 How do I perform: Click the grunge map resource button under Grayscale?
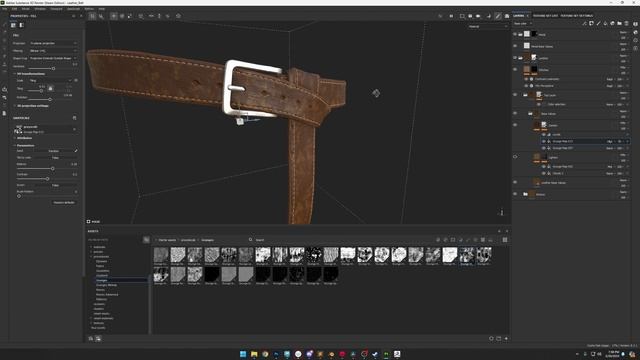pyautogui.click(x=45, y=129)
